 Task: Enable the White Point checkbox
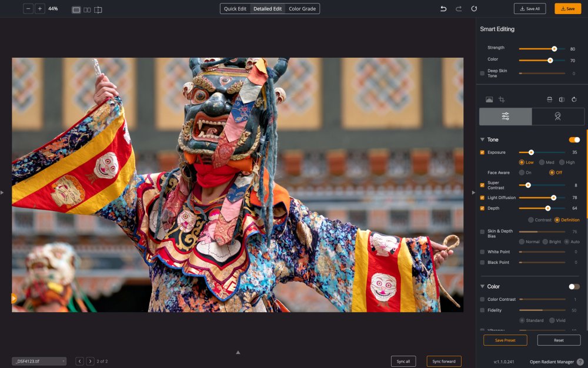(482, 252)
